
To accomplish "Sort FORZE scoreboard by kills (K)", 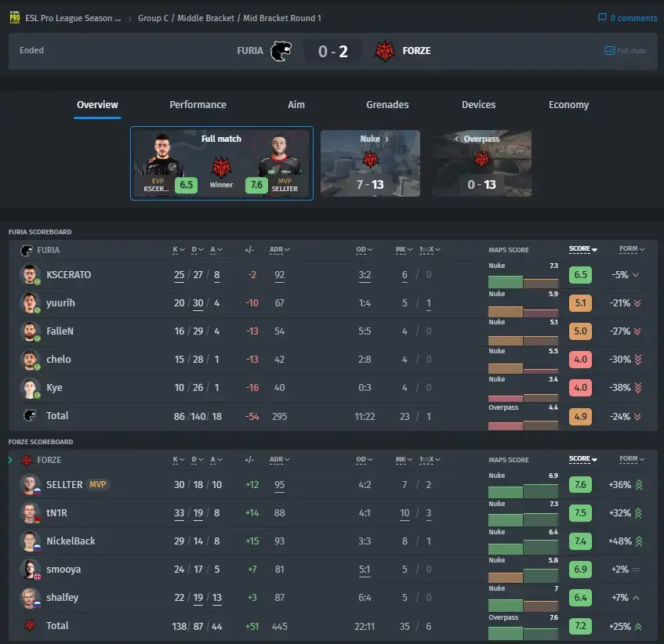I will (178, 460).
